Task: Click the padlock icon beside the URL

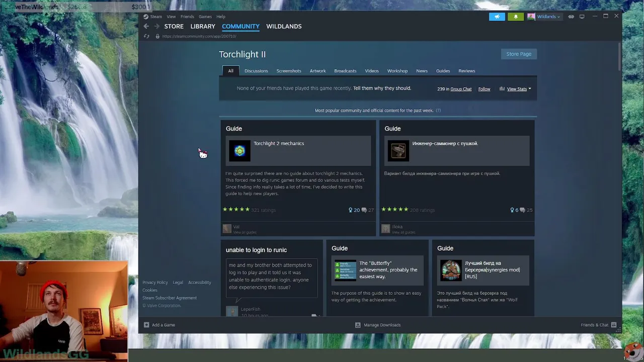Action: click(x=157, y=36)
